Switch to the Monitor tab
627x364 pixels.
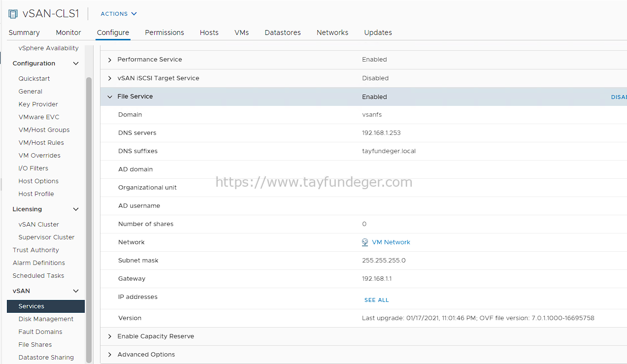click(x=68, y=33)
